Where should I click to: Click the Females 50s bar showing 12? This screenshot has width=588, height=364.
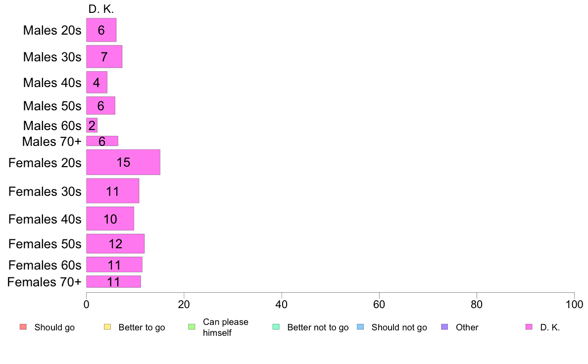click(115, 244)
